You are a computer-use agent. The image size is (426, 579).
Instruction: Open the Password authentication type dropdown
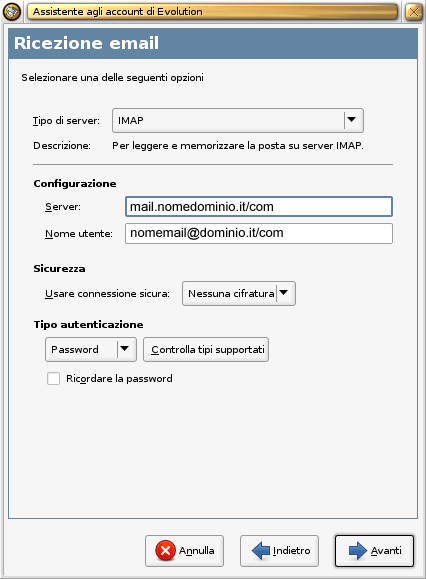91,349
